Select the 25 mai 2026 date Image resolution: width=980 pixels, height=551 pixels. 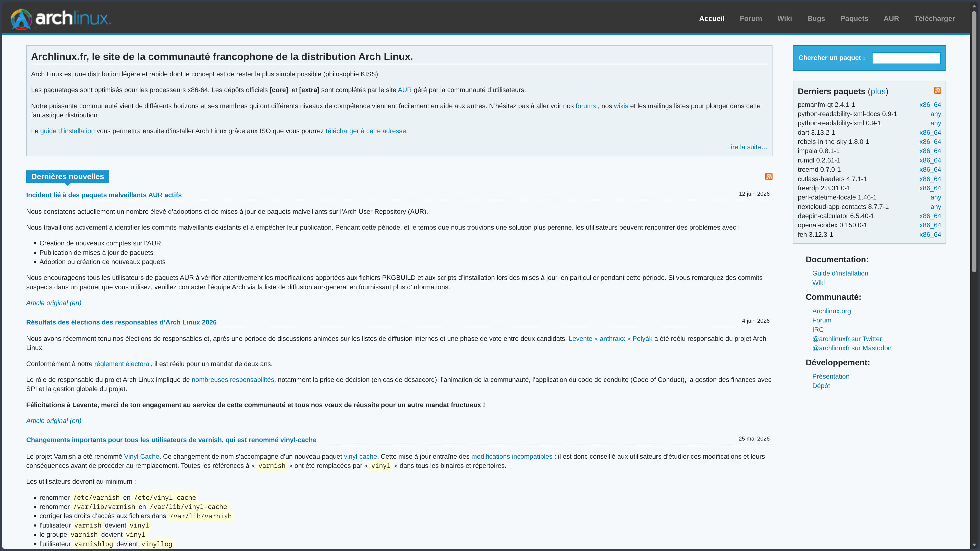(x=754, y=439)
